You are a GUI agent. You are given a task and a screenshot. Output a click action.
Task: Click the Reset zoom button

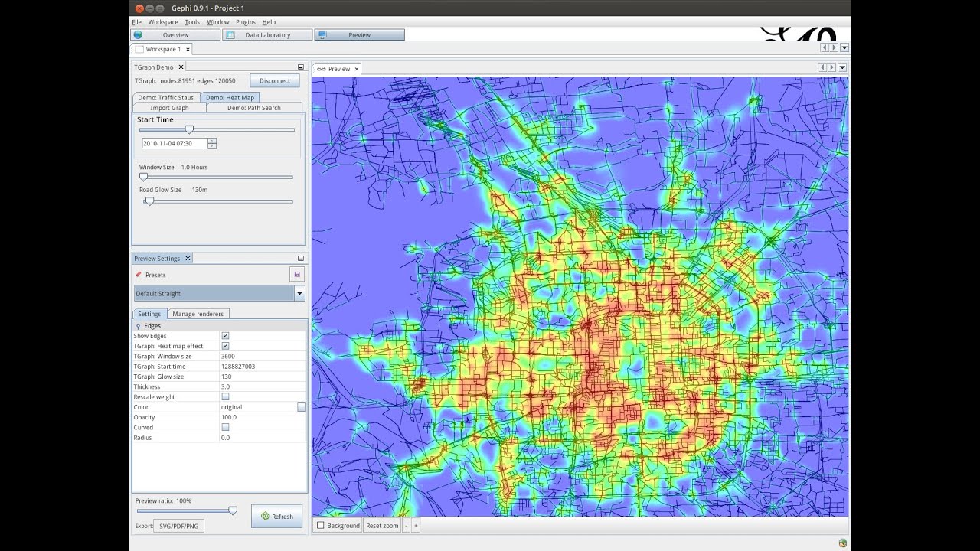click(x=382, y=526)
